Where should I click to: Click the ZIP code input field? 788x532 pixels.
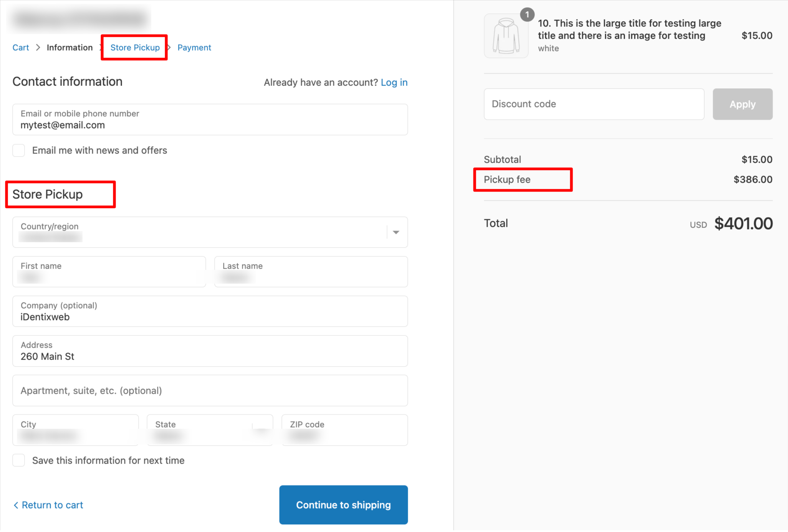[x=344, y=430]
